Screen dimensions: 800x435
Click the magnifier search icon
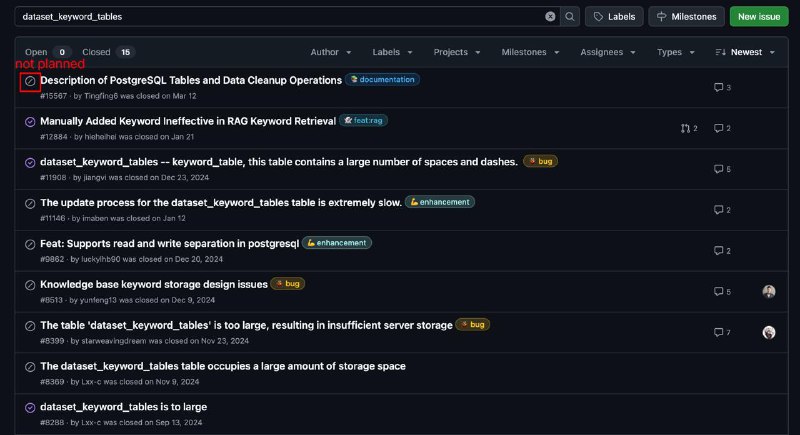click(x=569, y=16)
